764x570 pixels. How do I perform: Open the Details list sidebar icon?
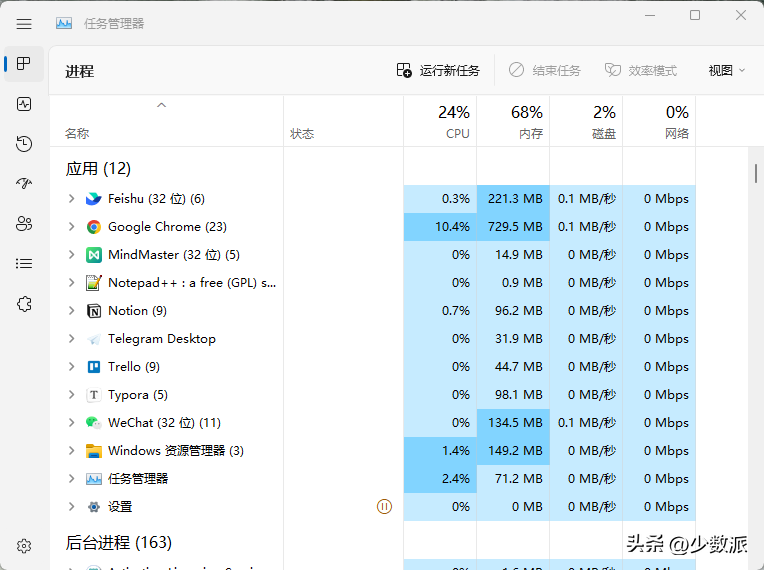tap(24, 264)
